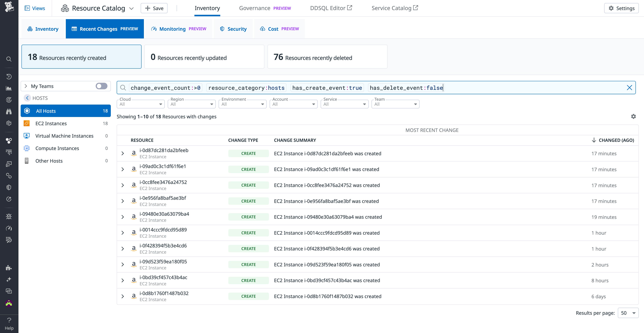Clear the search query with X icon
This screenshot has height=333, width=644.
pos(629,87)
